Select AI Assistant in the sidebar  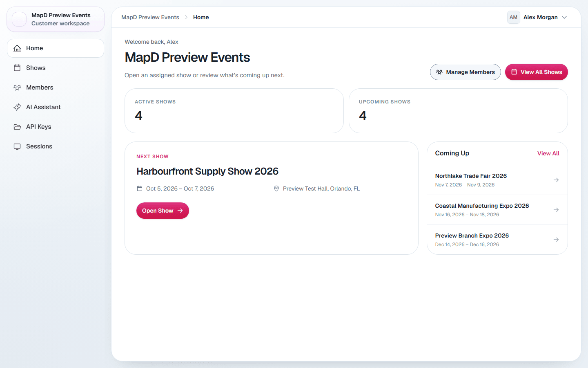[x=56, y=107]
